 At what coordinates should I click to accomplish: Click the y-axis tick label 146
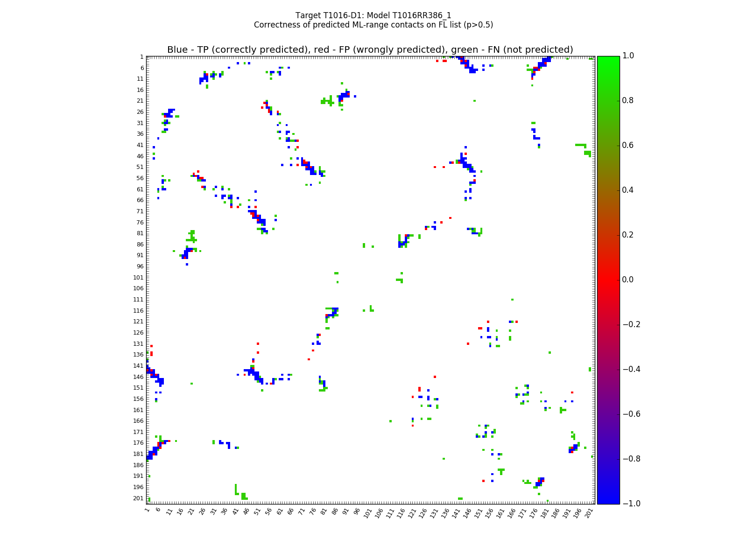[138, 377]
